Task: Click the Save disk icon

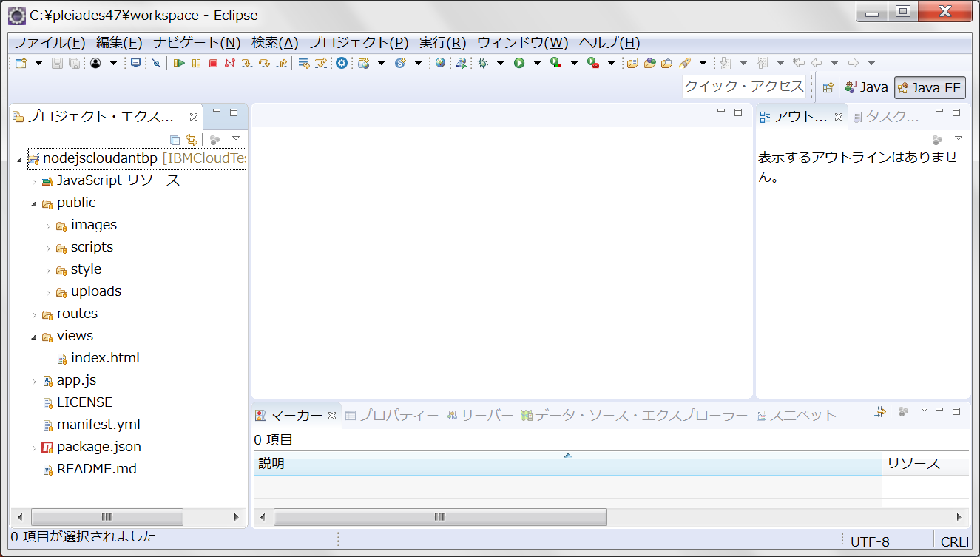Action: point(57,63)
